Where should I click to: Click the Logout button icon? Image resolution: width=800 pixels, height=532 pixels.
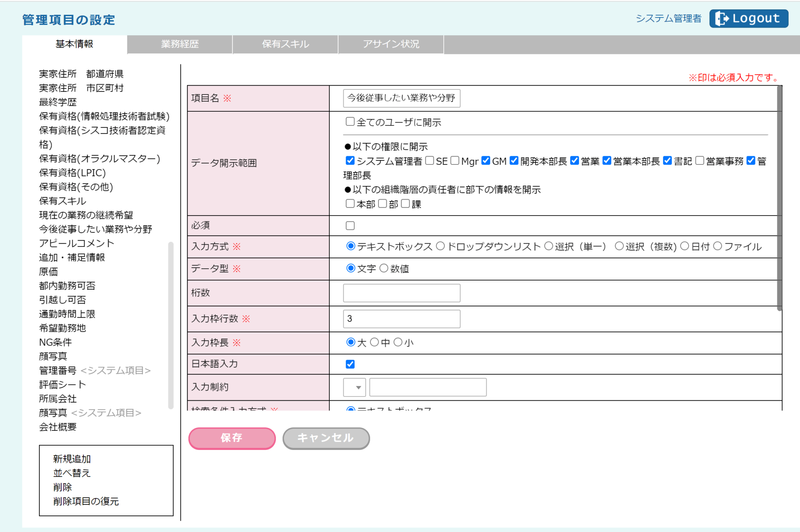tap(721, 18)
